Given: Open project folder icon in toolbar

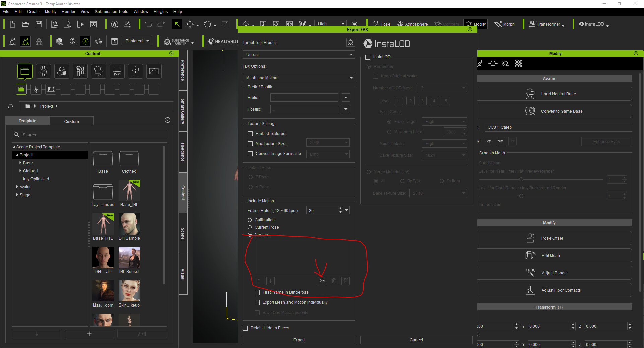Looking at the screenshot, I should click(x=25, y=24).
